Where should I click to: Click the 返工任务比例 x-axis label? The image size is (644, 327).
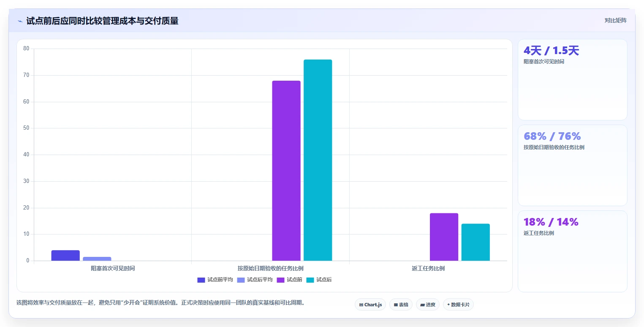point(428,268)
